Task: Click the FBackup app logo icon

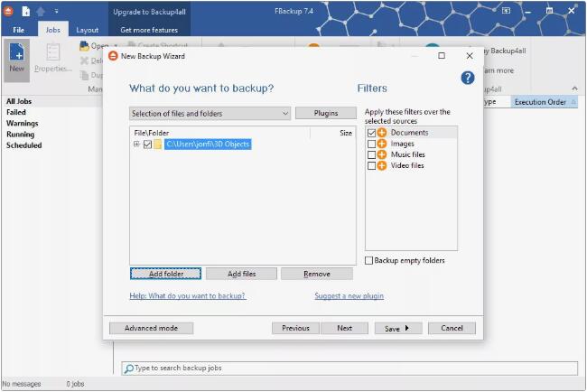Action: coord(8,11)
